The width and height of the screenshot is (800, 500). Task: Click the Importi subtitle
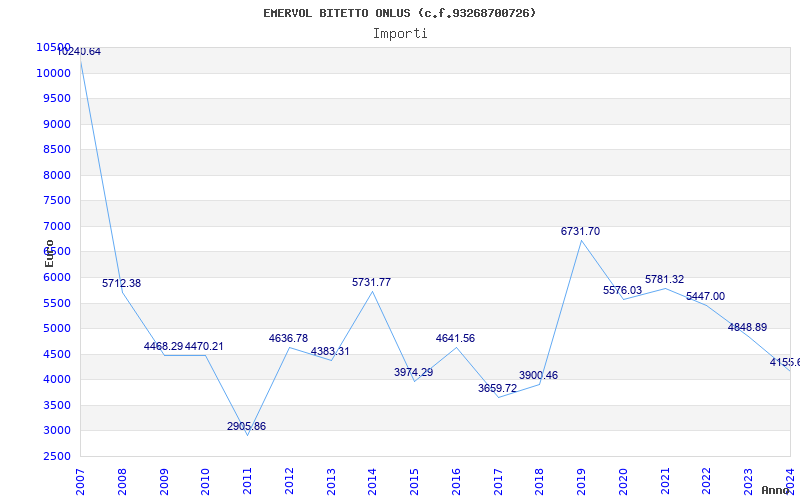coord(400,34)
